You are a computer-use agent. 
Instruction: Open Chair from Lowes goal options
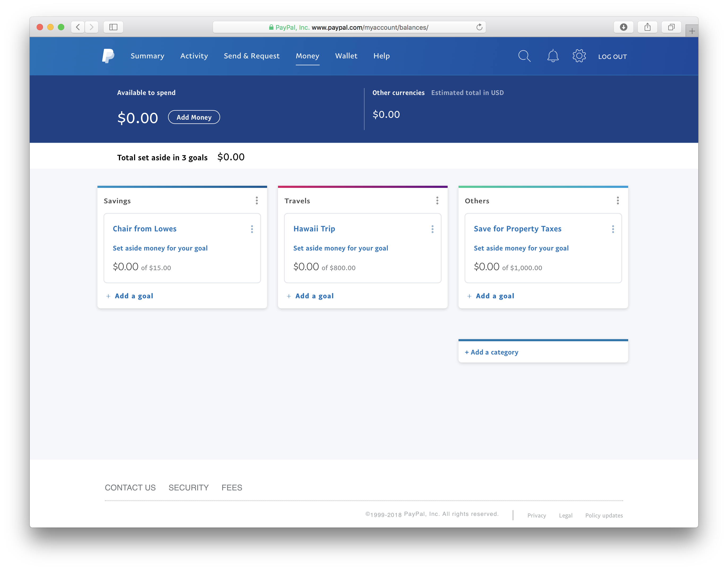tap(252, 229)
